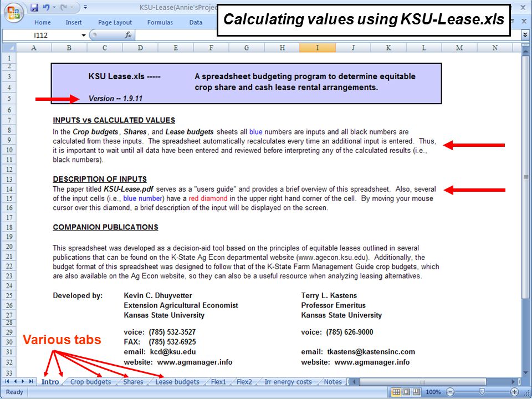Open the Home ribbon tab
Viewport: 532px width, 399px height.
[43, 22]
